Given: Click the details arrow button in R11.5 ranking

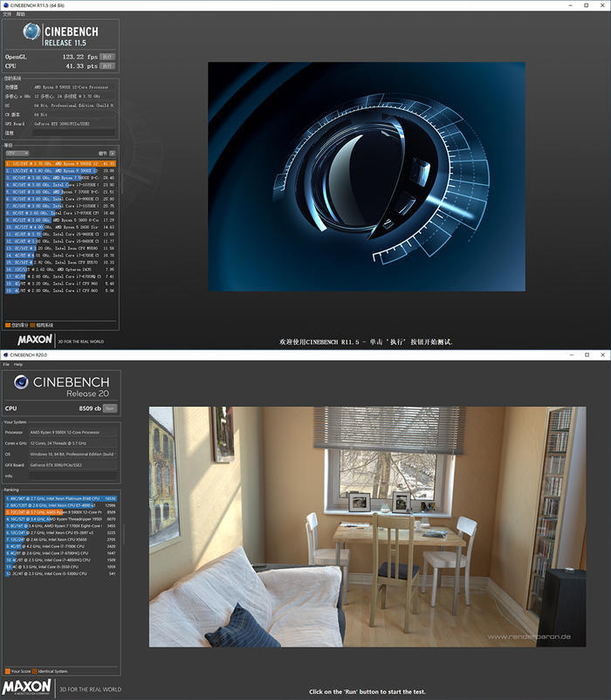Looking at the screenshot, I should click(112, 153).
